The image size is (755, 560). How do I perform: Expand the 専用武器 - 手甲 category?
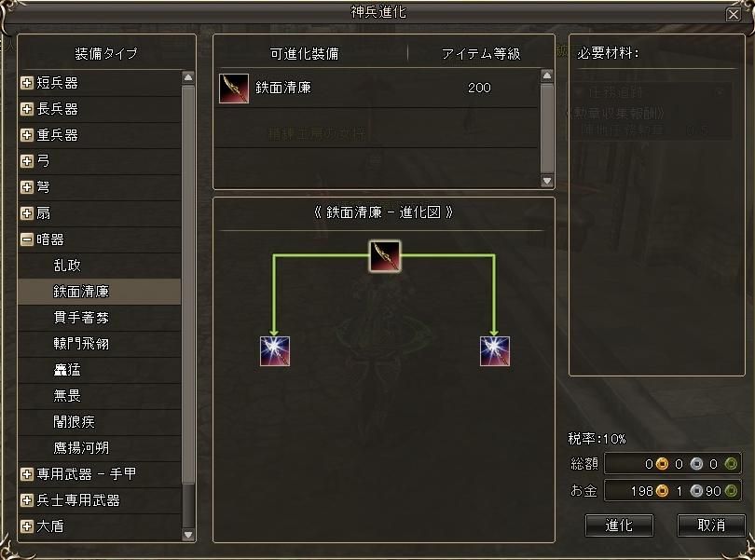[x=27, y=474]
